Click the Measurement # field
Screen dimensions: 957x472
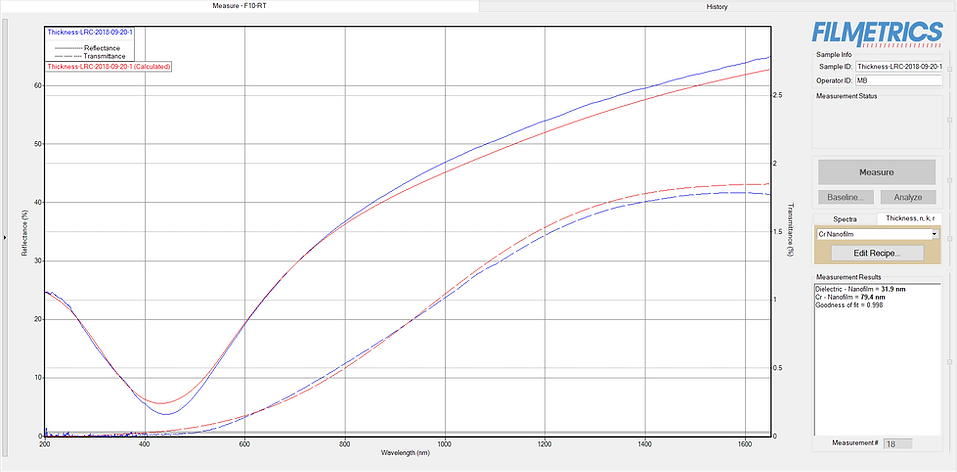click(905, 442)
